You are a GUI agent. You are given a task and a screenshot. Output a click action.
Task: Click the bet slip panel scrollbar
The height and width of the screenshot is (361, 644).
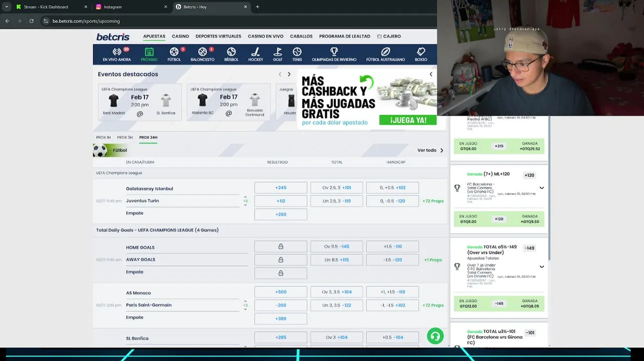click(x=549, y=188)
